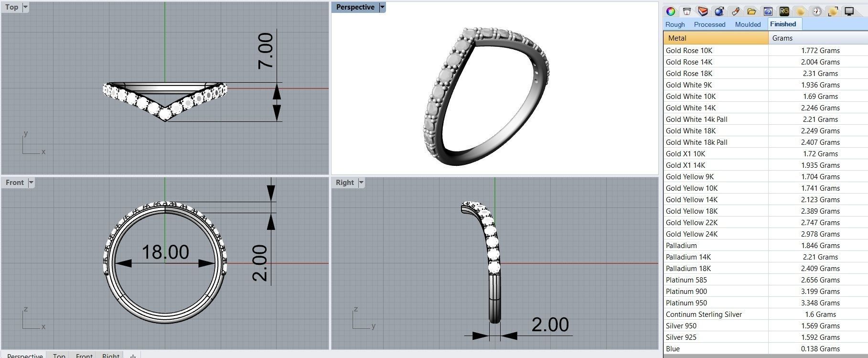Click the 7.00 dimension in Top view
This screenshot has height=358, width=868.
266,51
